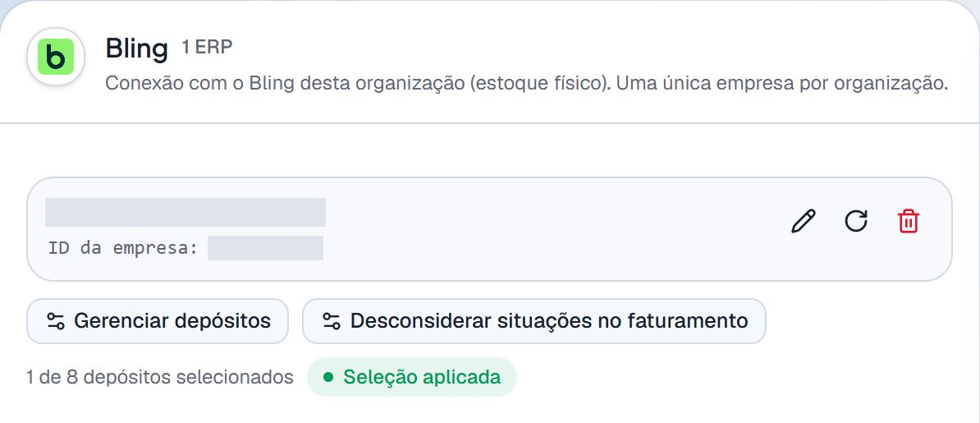Delete the company connection with red trash icon
The width and height of the screenshot is (980, 423).
(908, 222)
